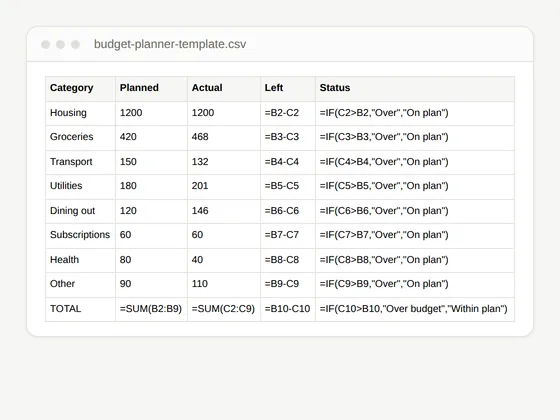
Task: Select the =IF(C2>B2 status formula
Action: [x=415, y=113]
